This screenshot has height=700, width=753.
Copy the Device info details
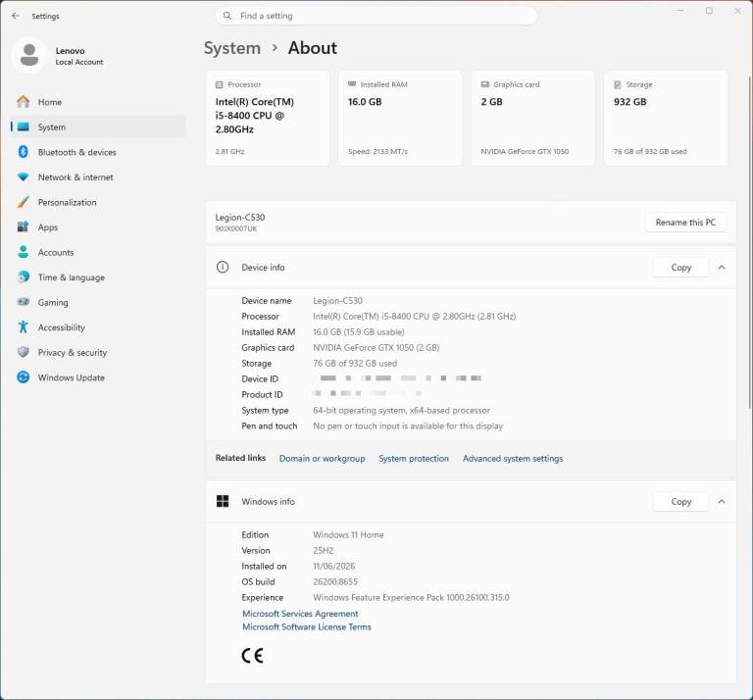(x=681, y=268)
